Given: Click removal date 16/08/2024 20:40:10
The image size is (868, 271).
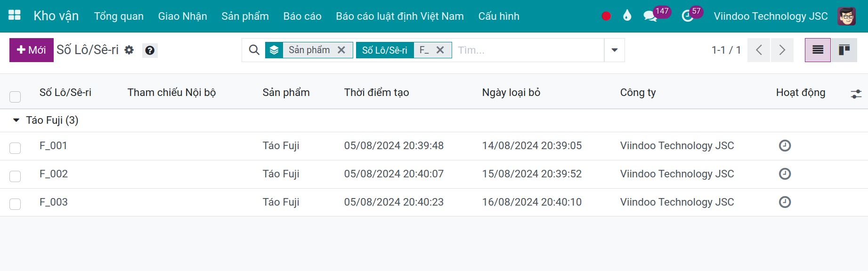Looking at the screenshot, I should tap(532, 202).
